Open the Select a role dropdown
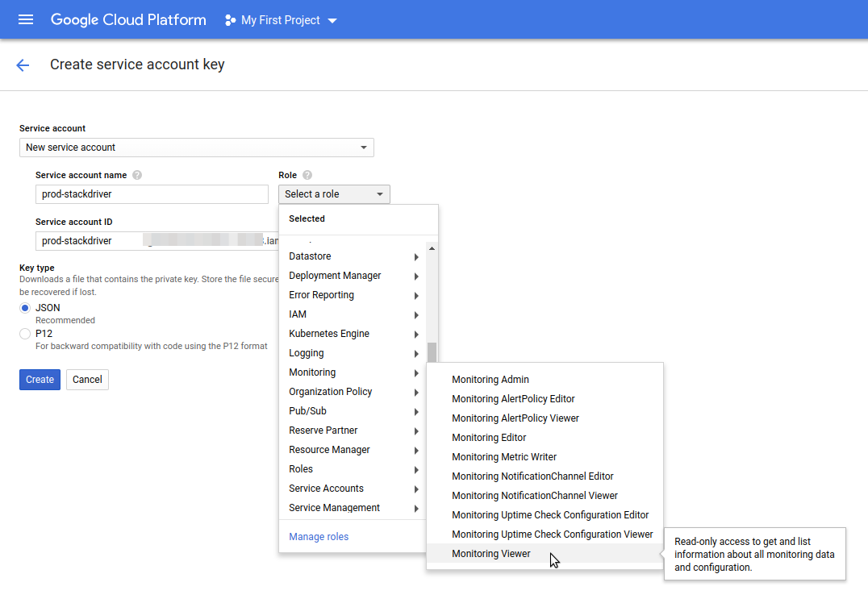The height and width of the screenshot is (599, 868). [334, 194]
